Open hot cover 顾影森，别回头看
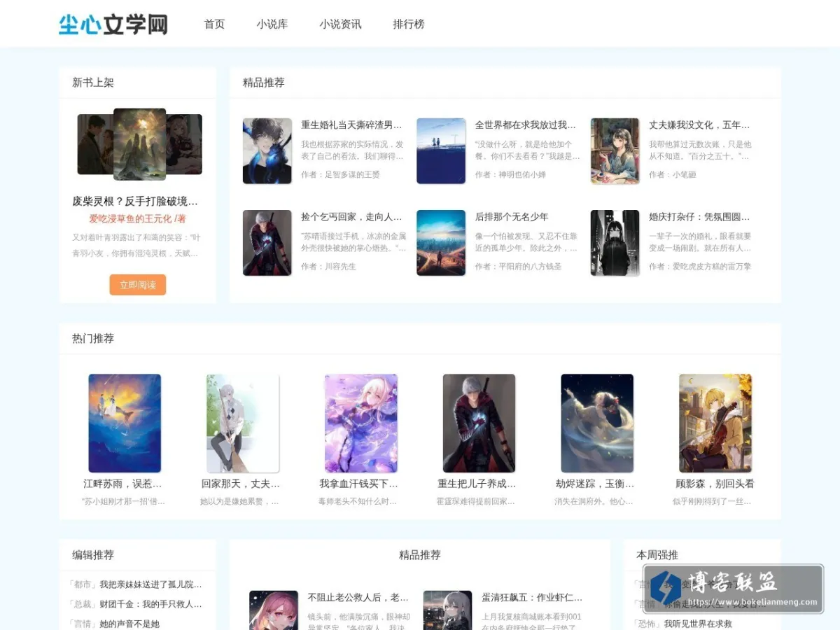 (715, 423)
